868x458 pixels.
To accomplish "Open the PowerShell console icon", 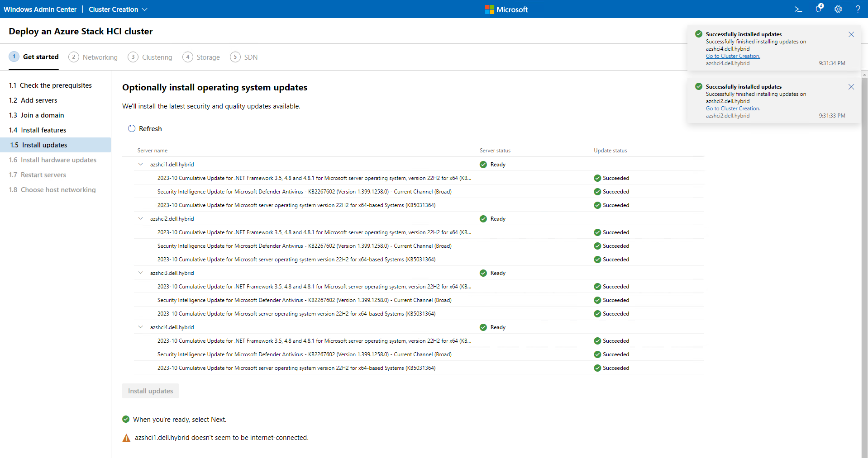I will 798,9.
